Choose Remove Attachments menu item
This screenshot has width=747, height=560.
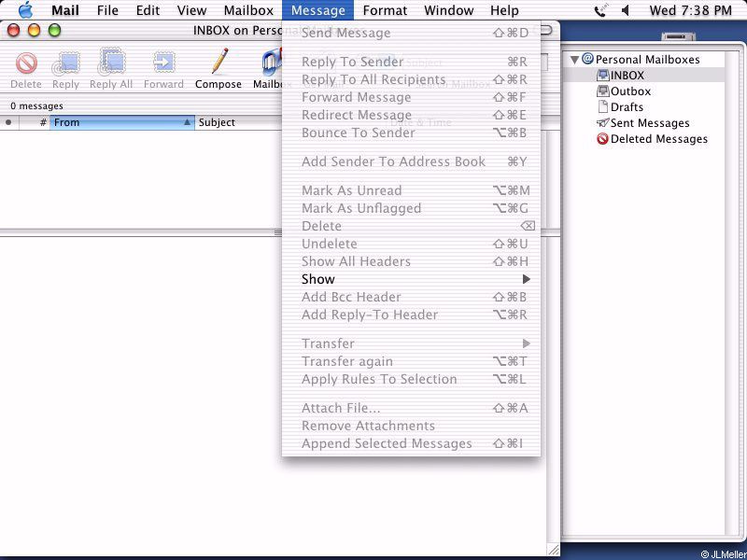pos(411,426)
